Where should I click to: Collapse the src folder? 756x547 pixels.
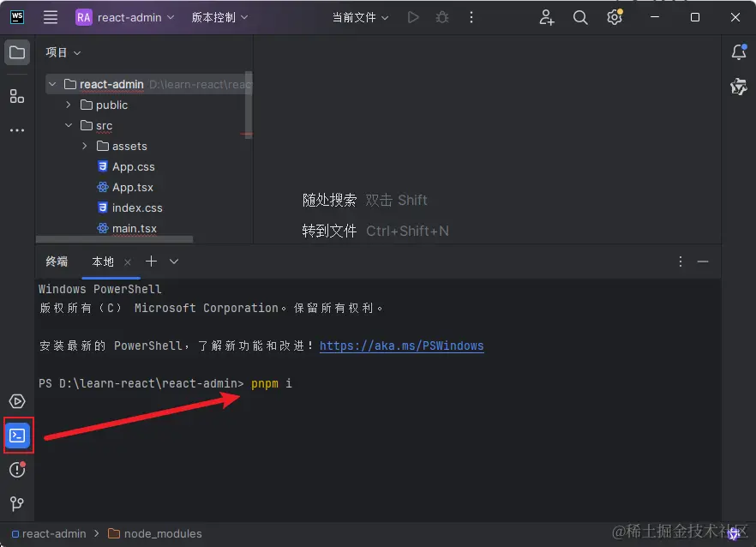pos(69,125)
